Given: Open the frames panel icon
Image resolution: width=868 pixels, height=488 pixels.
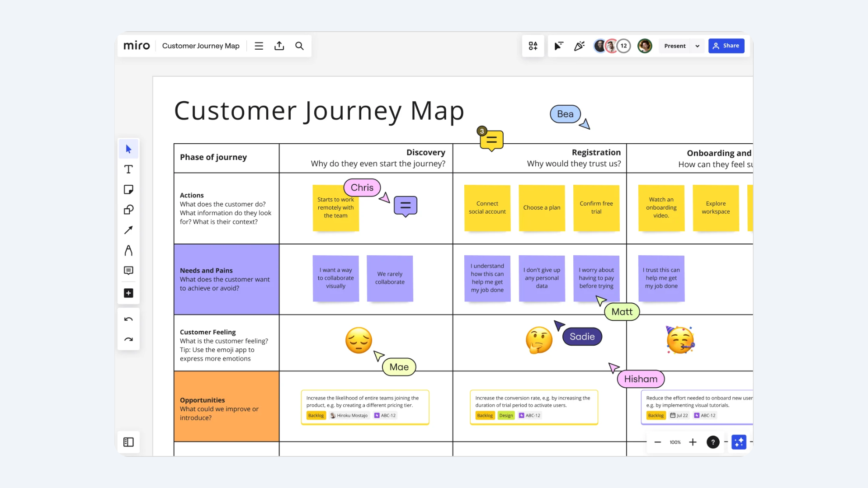Looking at the screenshot, I should pos(128,442).
